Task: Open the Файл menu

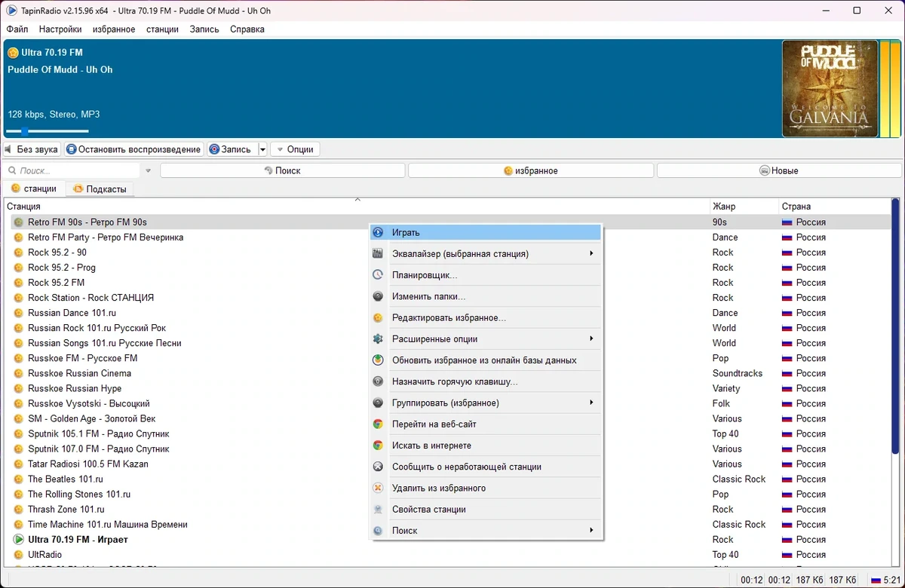Action: point(17,29)
